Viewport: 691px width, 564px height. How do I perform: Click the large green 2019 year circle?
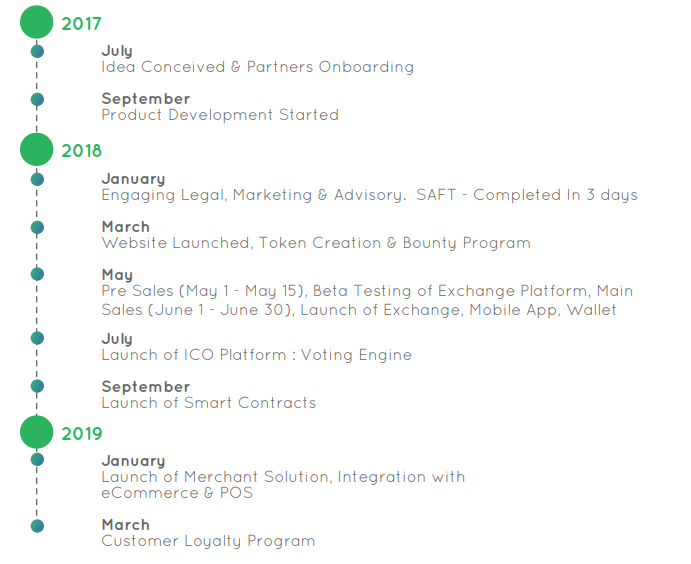pyautogui.click(x=37, y=432)
